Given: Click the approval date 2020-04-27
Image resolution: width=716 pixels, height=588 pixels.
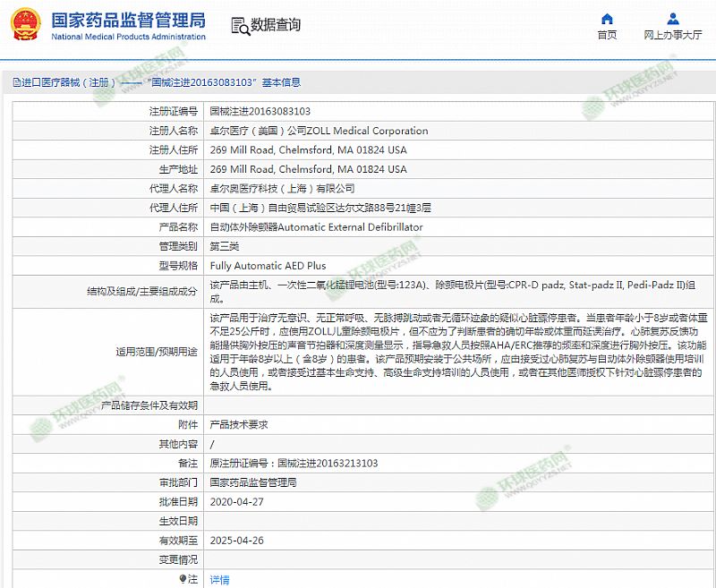Looking at the screenshot, I should [x=236, y=502].
